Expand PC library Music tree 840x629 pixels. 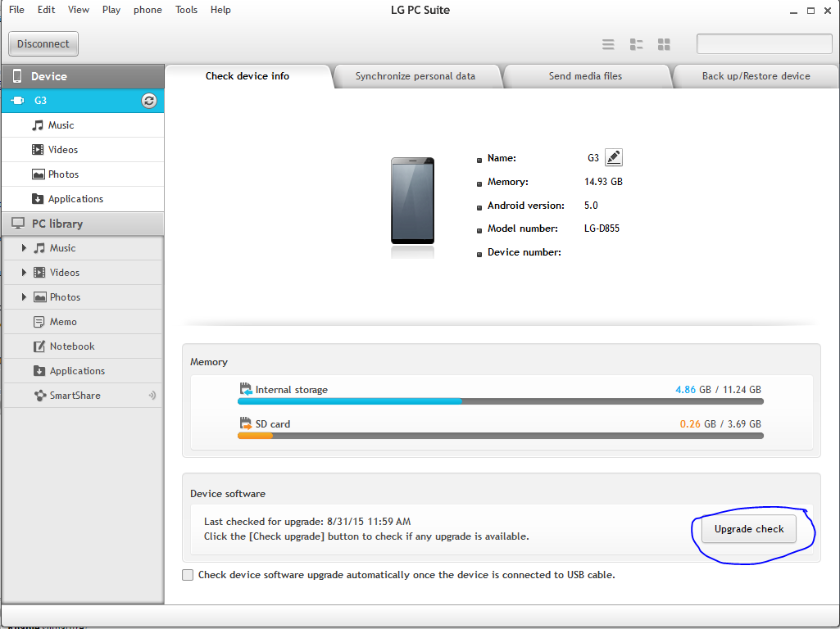[24, 248]
